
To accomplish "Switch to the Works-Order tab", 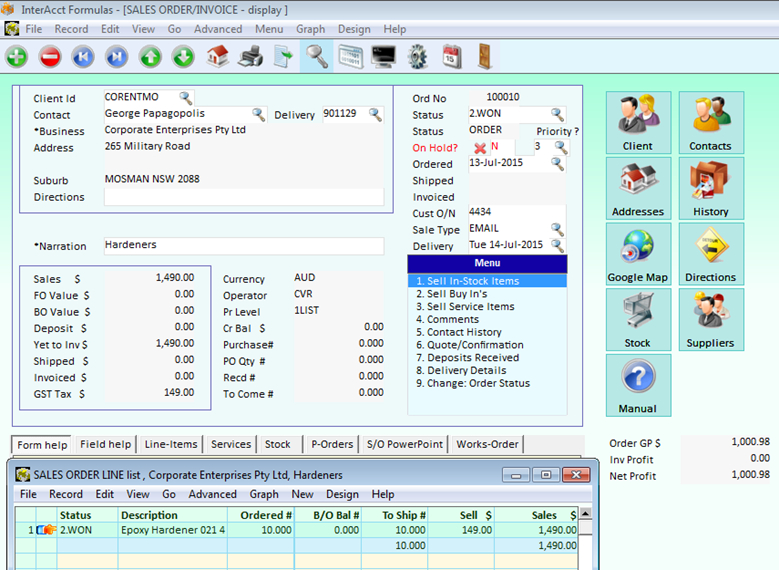I will pos(487,444).
